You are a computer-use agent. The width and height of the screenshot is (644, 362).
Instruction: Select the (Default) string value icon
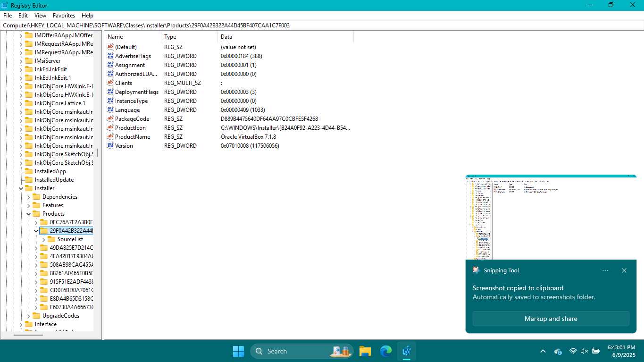110,47
